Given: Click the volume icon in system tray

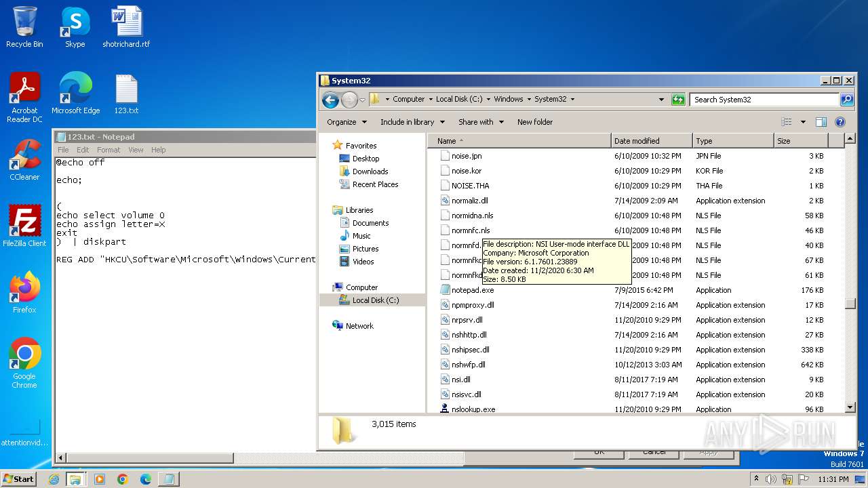Looking at the screenshot, I should pyautogui.click(x=770, y=479).
